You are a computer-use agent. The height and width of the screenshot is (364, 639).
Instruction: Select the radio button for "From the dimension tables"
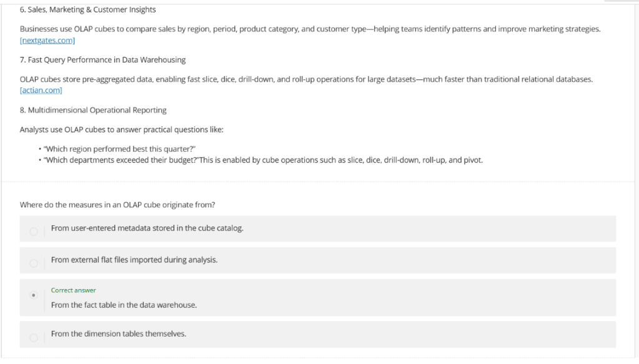pyautogui.click(x=34, y=335)
